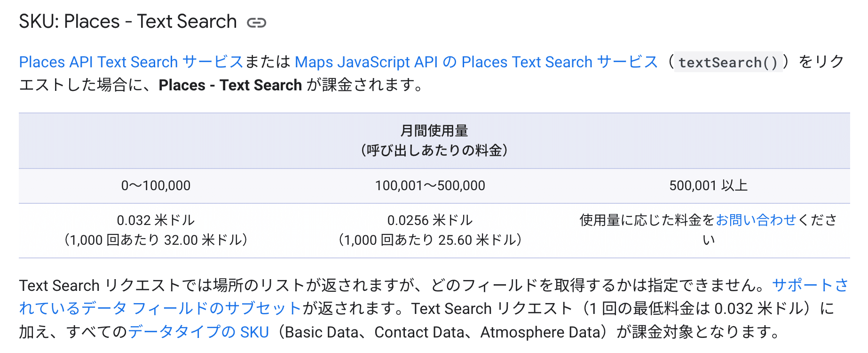Click the 1,000 回あたり 32.00 米ドル text

[x=156, y=240]
